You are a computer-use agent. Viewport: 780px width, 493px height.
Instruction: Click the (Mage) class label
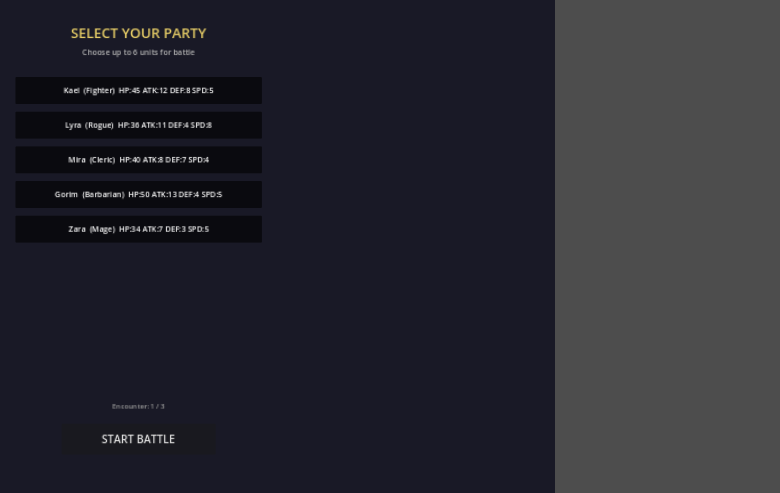tap(102, 229)
